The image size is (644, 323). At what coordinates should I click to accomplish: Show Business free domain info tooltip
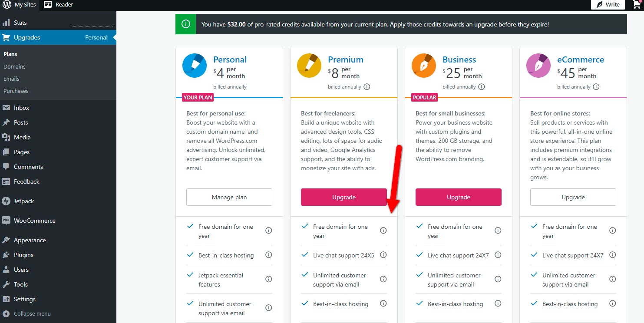(x=498, y=231)
